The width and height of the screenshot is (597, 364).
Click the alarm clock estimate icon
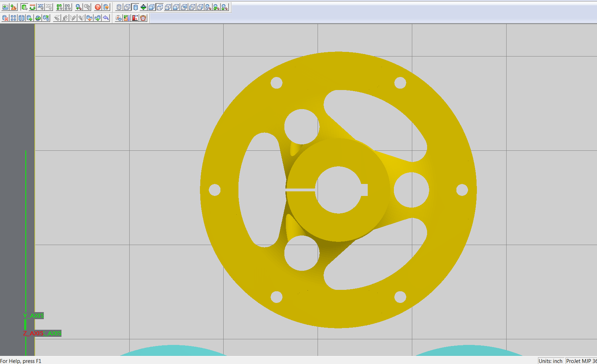[143, 18]
